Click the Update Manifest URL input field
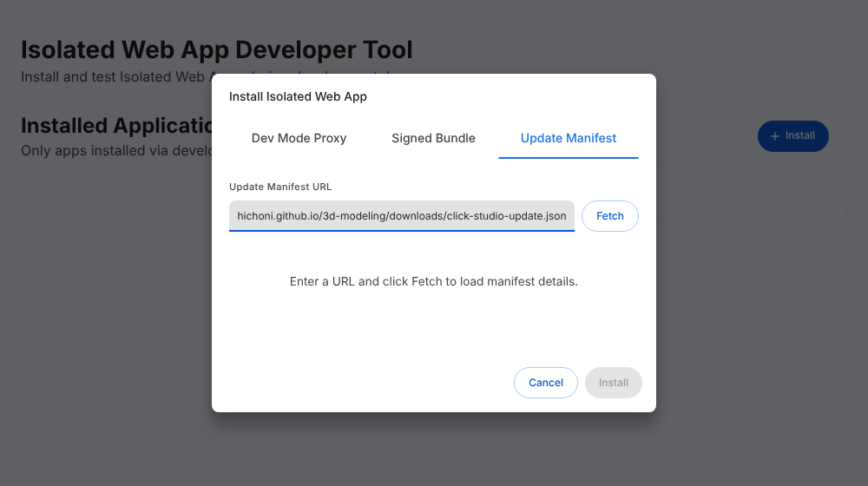The image size is (868, 486). coord(402,216)
